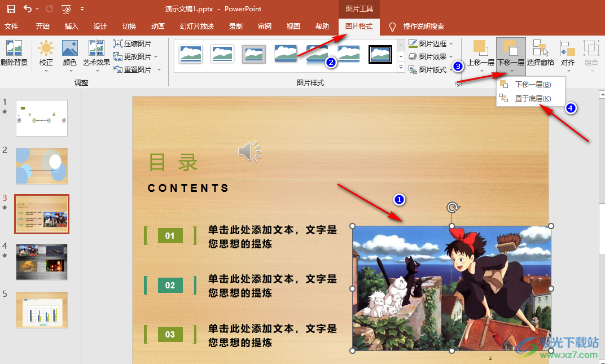Expand the picture styles gallery more arrow
The height and width of the screenshot is (364, 605).
pos(401,68)
